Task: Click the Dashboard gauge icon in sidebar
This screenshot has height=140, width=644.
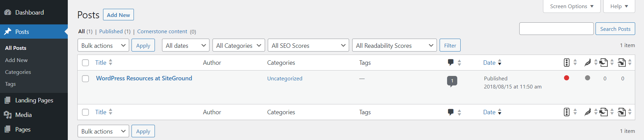Action: coord(7,13)
